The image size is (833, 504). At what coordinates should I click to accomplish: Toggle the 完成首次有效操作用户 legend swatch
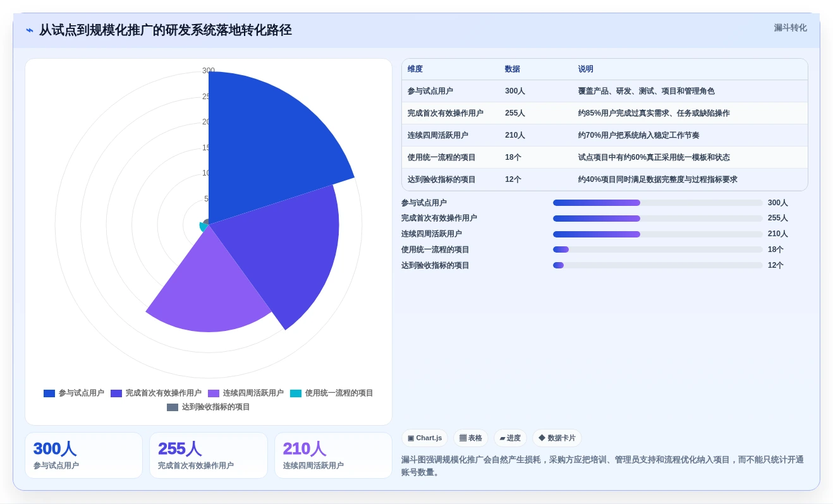coord(116,393)
